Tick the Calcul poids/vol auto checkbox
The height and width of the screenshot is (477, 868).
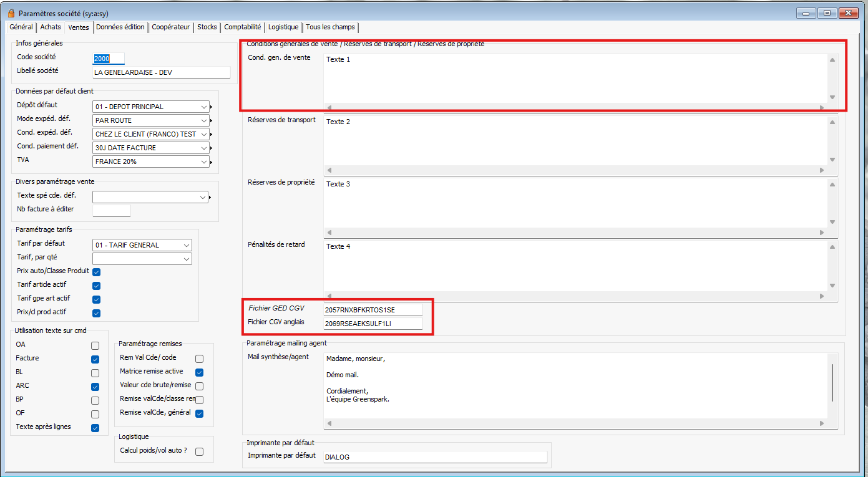coord(200,451)
